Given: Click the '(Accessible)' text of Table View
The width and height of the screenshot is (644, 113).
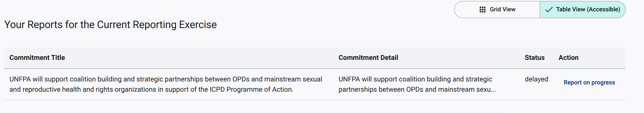Looking at the screenshot, I should (603, 9).
